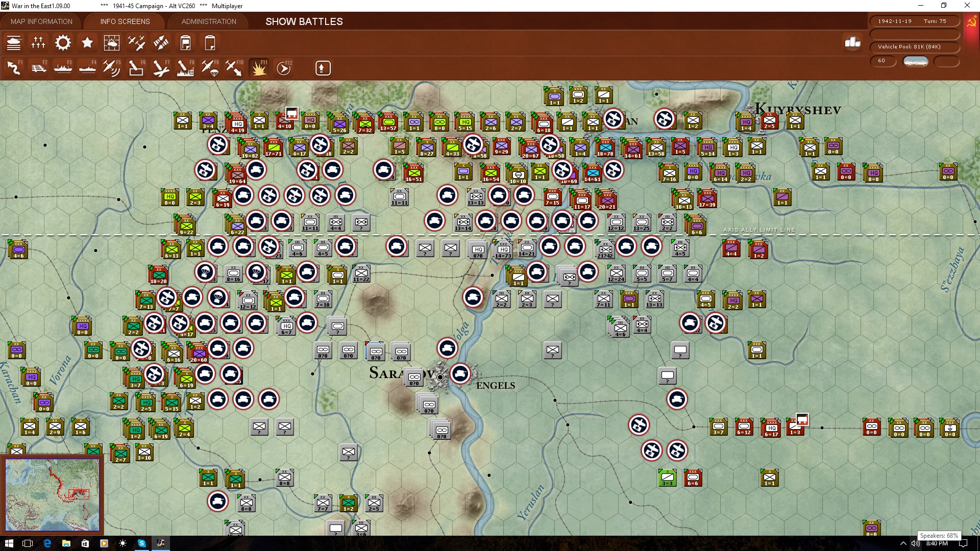This screenshot has width=980, height=551.
Task: Select the 11=22 unit counter
Action: tap(361, 273)
